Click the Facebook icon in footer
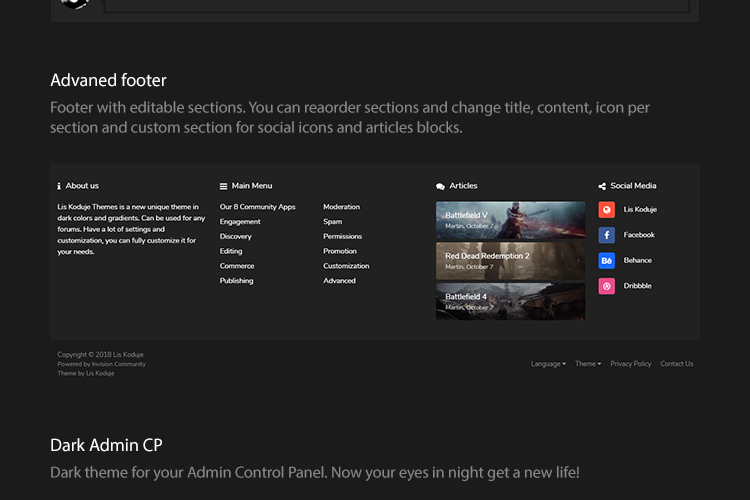 coord(606,235)
